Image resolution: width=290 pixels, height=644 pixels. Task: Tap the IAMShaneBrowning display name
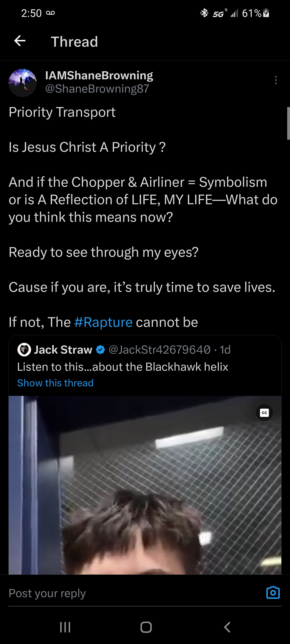[x=99, y=75]
